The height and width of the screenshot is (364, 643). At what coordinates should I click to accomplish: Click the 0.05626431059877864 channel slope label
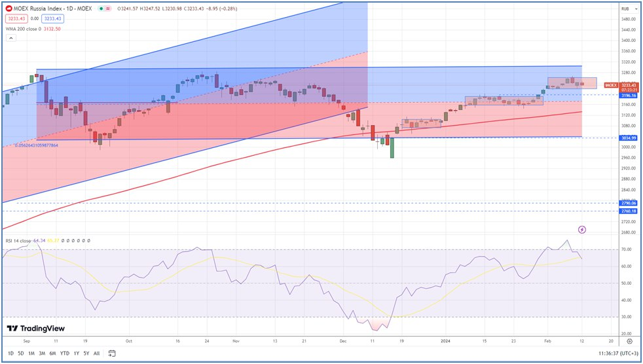click(x=37, y=145)
